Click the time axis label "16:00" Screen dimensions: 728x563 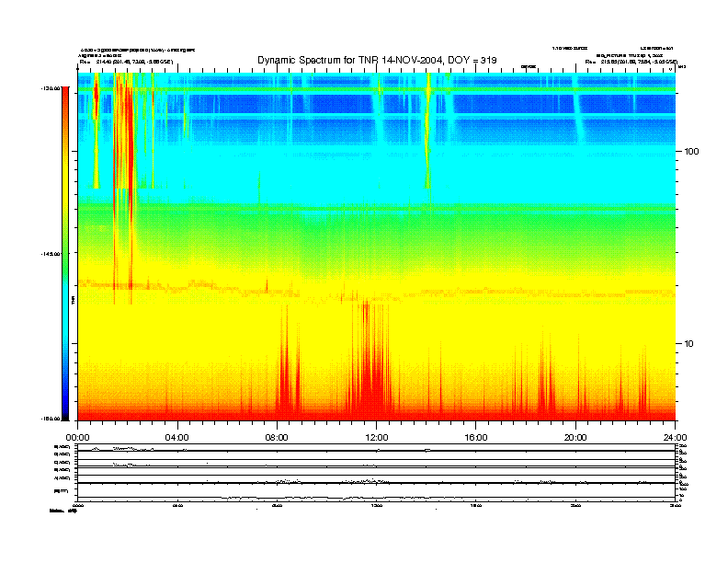pyautogui.click(x=476, y=438)
